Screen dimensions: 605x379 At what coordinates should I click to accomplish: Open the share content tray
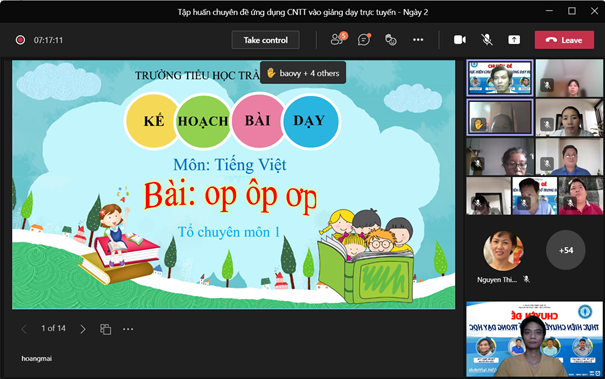[514, 40]
